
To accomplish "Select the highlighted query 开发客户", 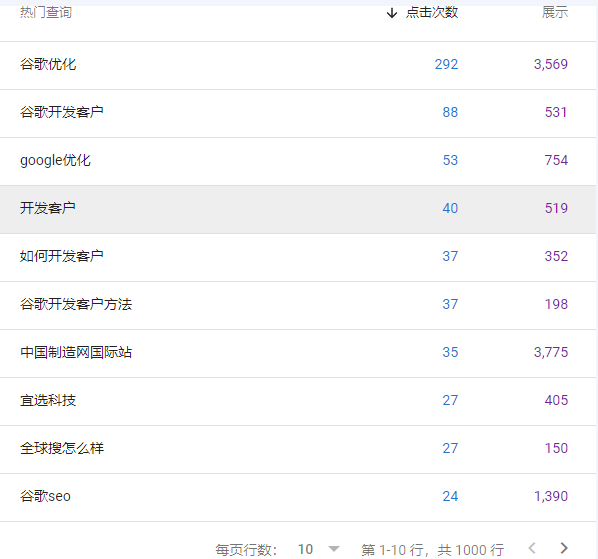I will coord(298,210).
